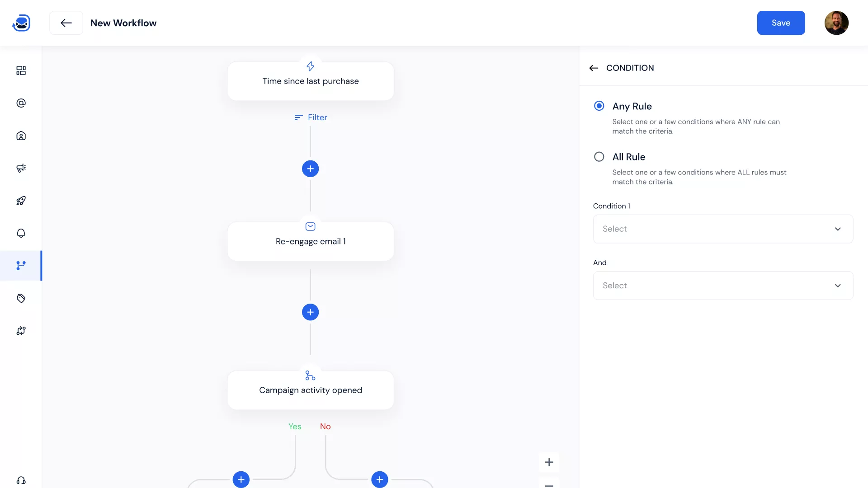Open the headset support icon

pos(21,480)
